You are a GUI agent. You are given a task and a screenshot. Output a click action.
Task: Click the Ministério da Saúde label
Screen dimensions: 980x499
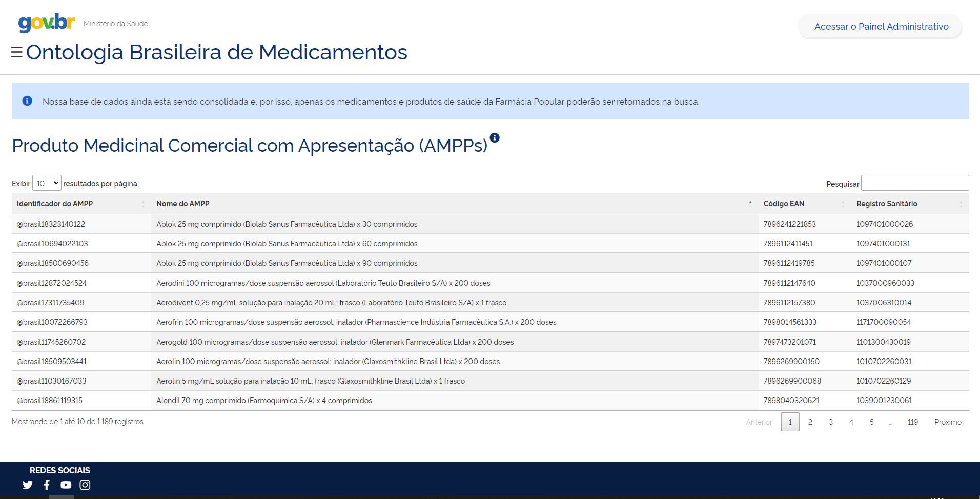(115, 23)
